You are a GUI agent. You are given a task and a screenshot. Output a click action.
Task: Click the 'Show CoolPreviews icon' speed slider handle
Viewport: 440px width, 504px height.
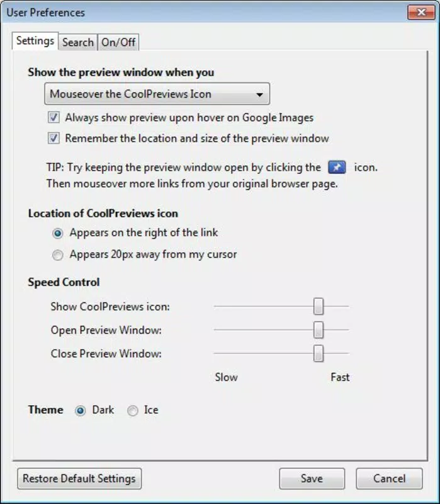coord(319,306)
